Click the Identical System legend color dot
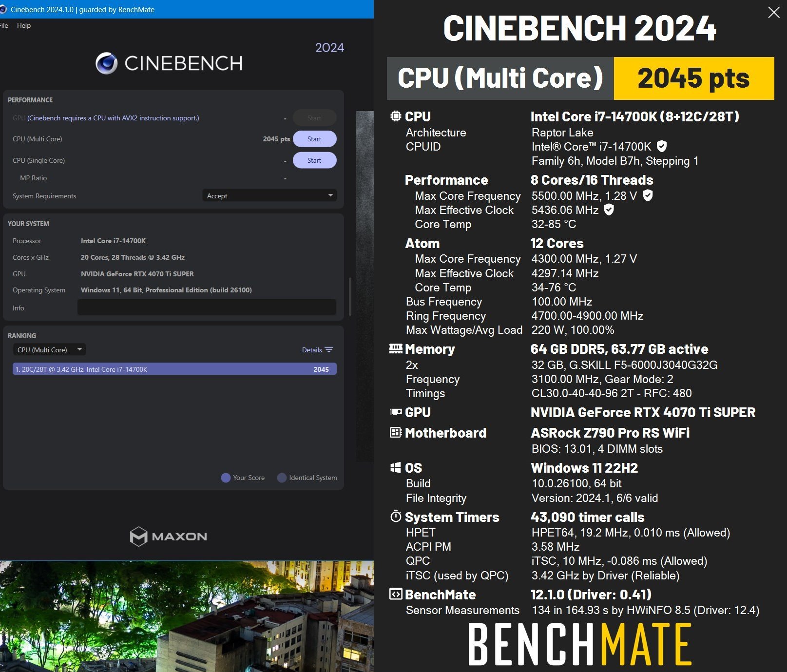This screenshot has height=672, width=787. 282,478
